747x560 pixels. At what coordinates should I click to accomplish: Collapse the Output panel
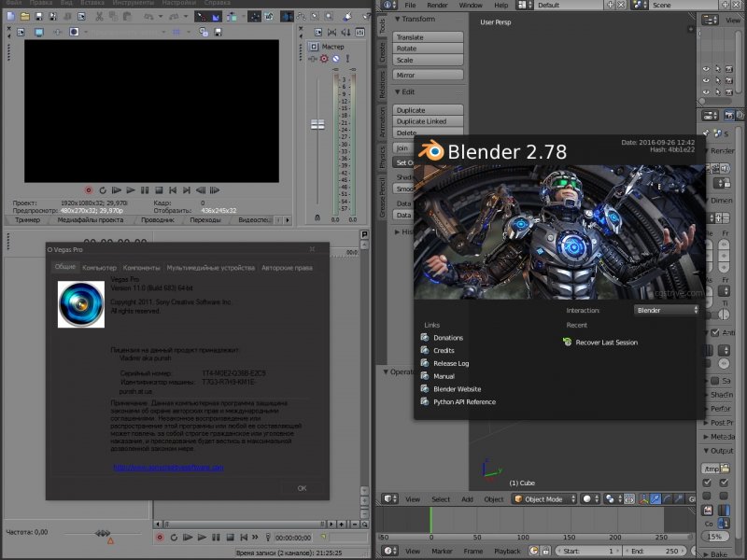pos(706,451)
